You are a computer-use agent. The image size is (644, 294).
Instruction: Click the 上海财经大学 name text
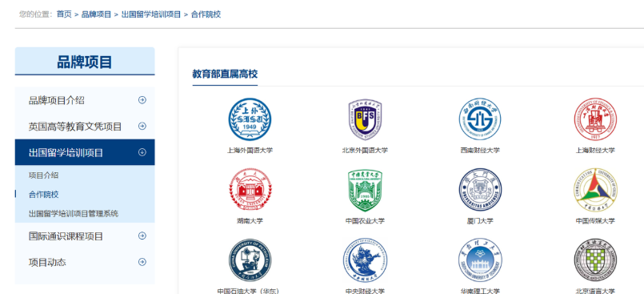(x=595, y=151)
